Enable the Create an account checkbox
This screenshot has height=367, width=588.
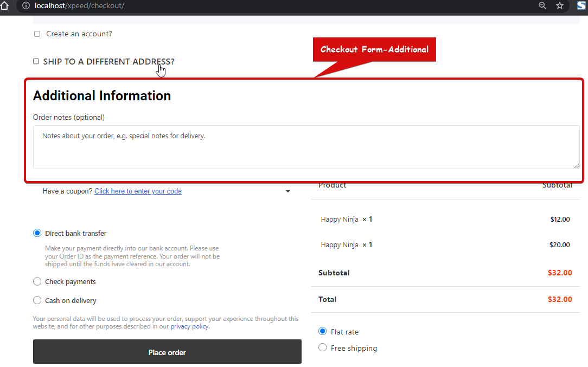click(37, 34)
